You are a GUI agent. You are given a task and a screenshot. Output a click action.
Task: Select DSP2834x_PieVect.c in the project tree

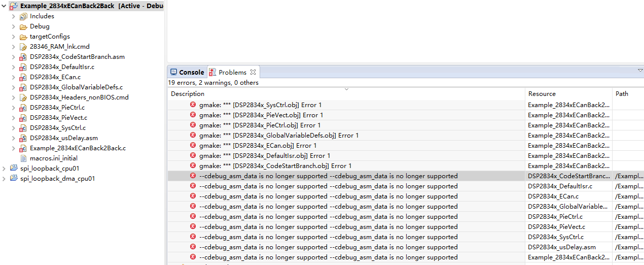click(58, 118)
